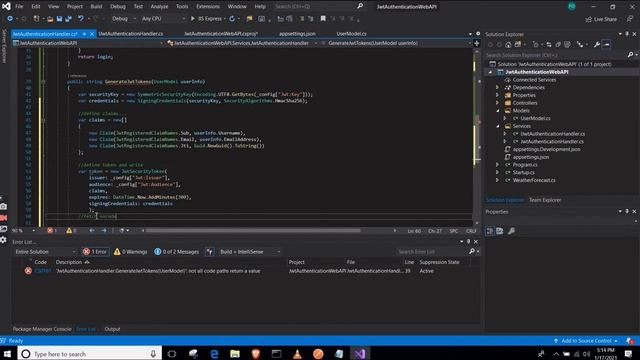This screenshot has height=360, width=640.
Task: Click Collapse All icon in Solution Explorer
Action: click(x=558, y=44)
